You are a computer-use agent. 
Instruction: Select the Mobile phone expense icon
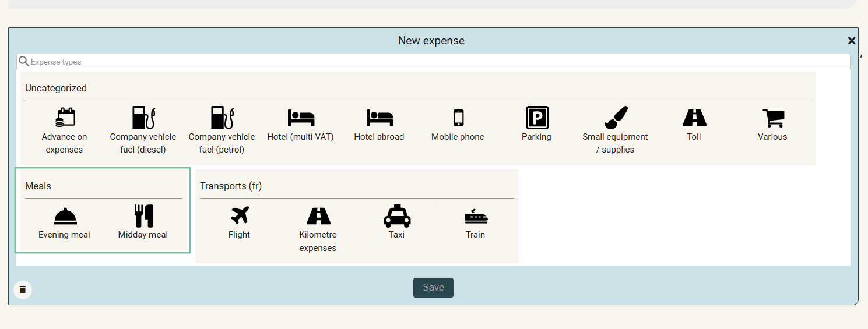pos(458,118)
